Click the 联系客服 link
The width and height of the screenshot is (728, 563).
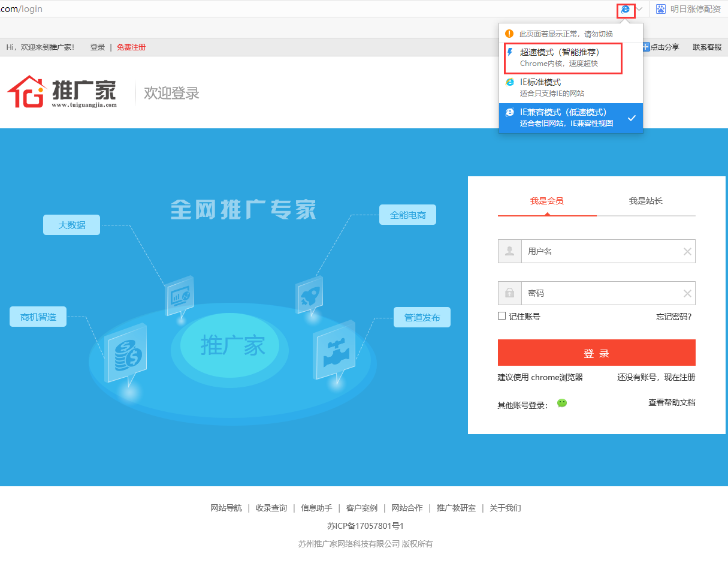708,47
